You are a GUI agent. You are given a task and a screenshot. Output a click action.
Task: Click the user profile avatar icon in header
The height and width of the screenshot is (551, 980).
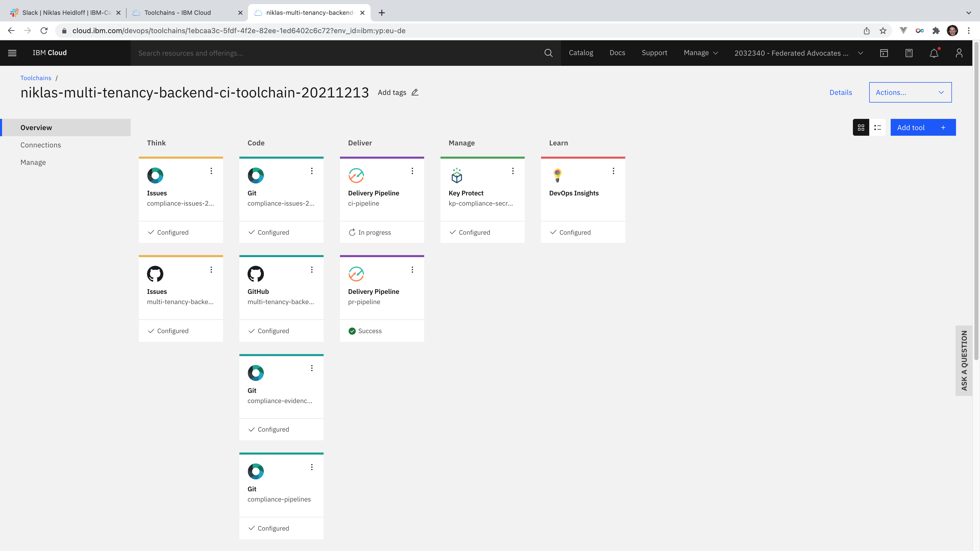[x=959, y=53]
